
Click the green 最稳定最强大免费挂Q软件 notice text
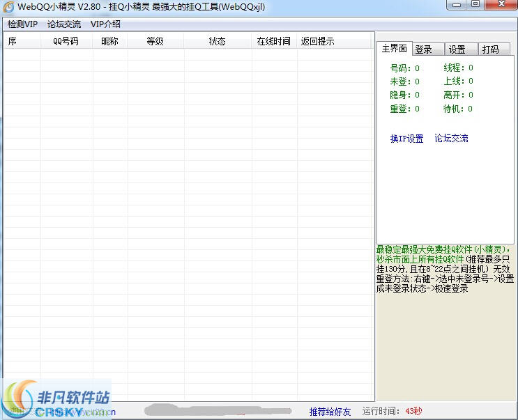point(443,254)
